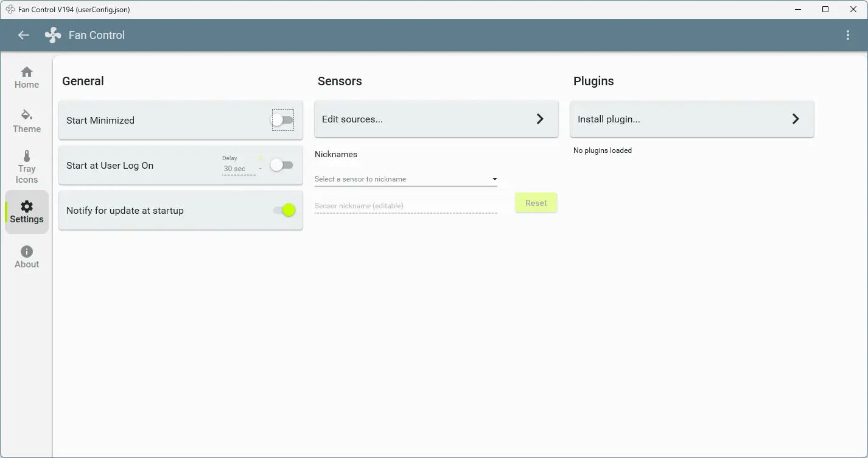Expand the Select a sensor to nickname dropdown
This screenshot has height=458, width=868.
click(x=406, y=179)
